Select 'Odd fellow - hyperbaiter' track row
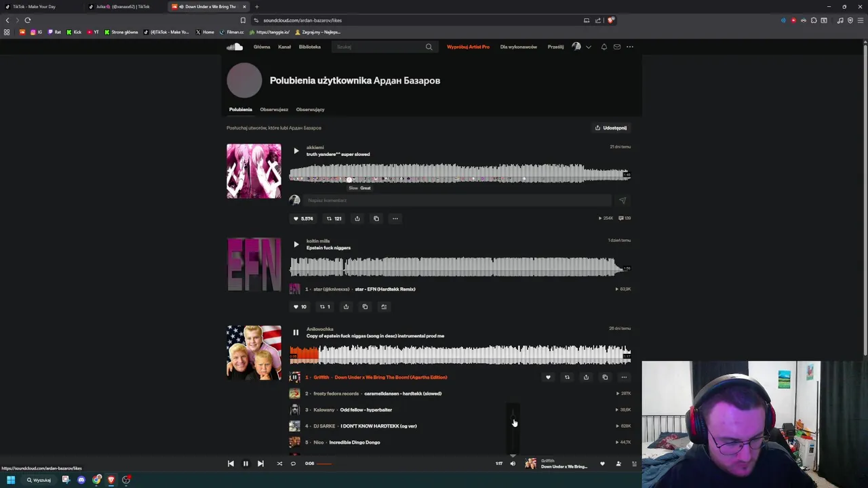The height and width of the screenshot is (488, 868). [460, 409]
